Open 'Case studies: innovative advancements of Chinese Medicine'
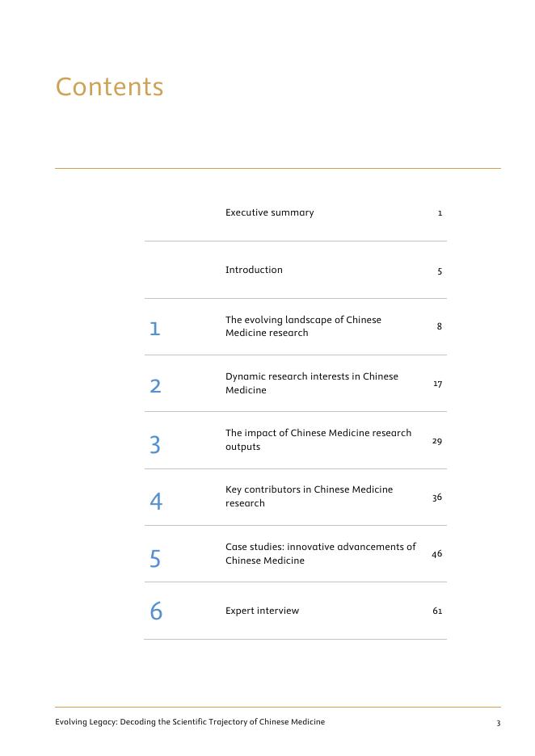535x756 pixels. click(x=320, y=554)
